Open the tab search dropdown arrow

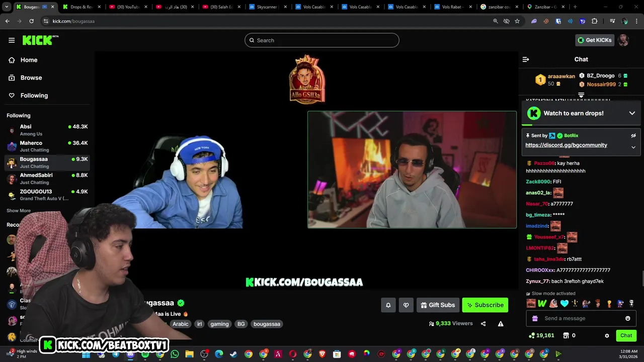[x=7, y=7]
